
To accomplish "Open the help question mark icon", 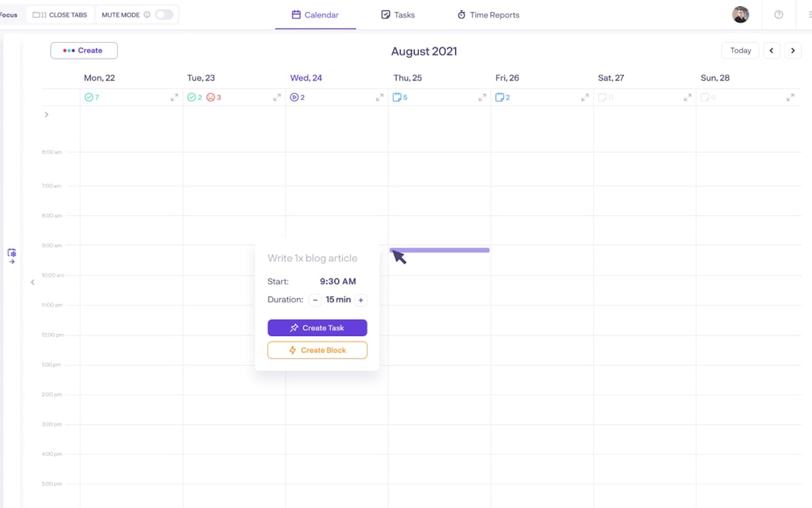I will tap(779, 15).
